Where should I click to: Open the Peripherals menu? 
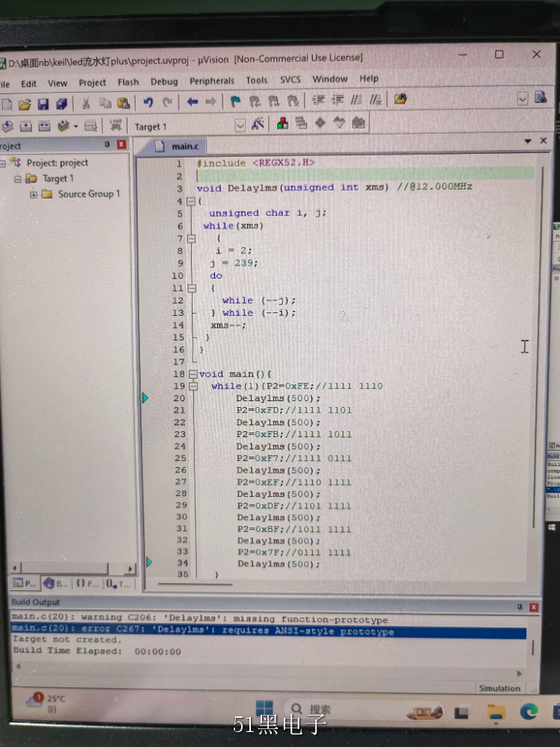[x=212, y=81]
